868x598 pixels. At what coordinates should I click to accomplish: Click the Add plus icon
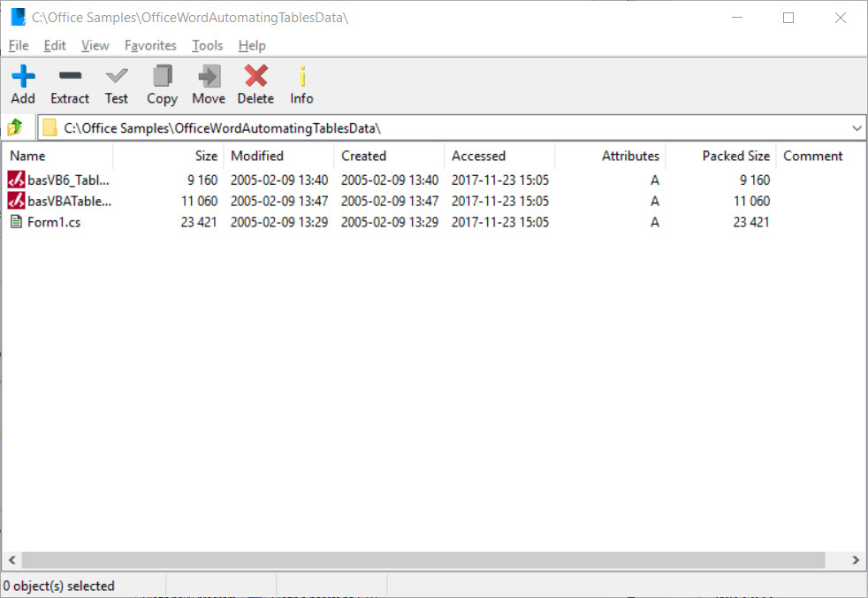(23, 76)
